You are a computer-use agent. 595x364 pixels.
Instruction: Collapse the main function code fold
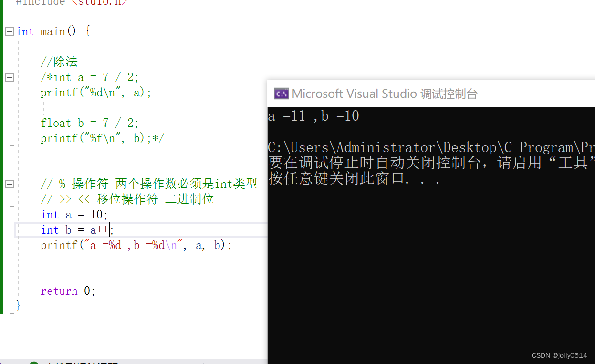[9, 31]
